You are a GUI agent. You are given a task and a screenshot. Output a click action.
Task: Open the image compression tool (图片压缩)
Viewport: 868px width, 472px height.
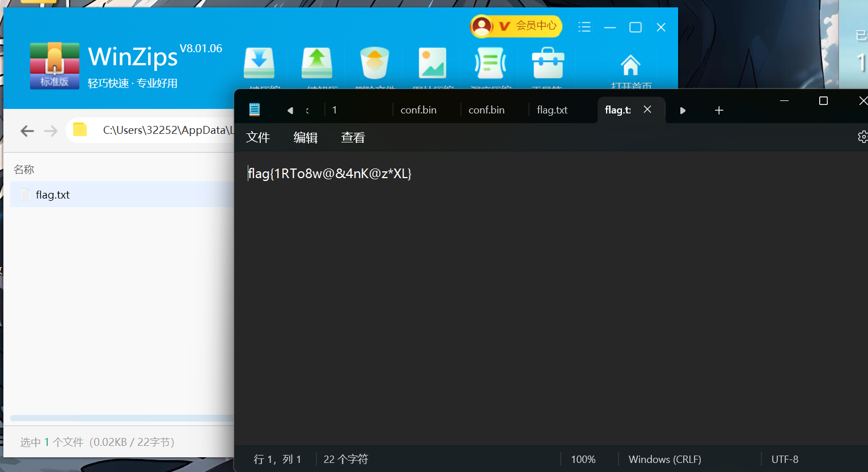432,63
